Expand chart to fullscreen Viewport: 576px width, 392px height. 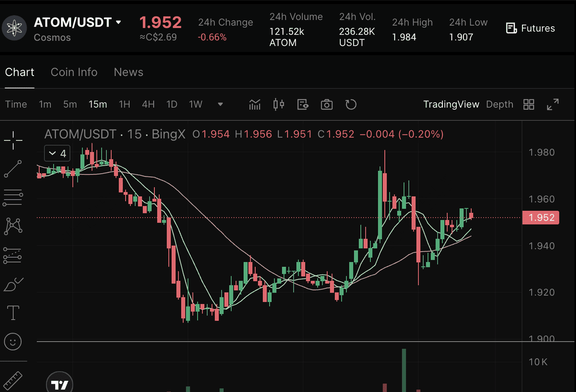[553, 104]
